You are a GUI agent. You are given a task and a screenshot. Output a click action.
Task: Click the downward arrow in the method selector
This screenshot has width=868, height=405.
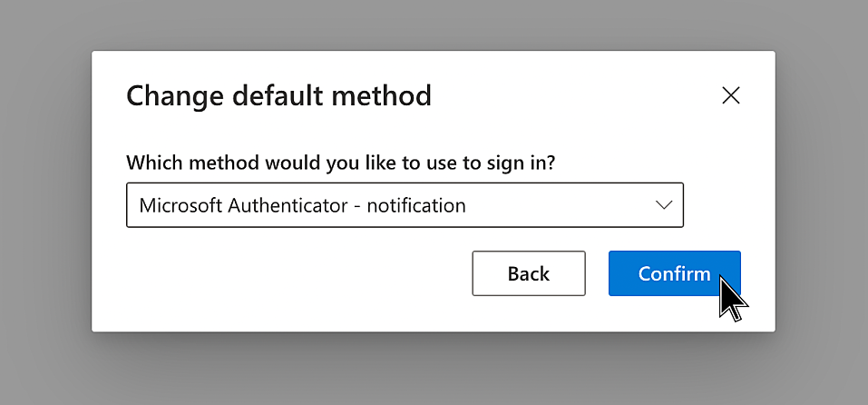tap(664, 205)
